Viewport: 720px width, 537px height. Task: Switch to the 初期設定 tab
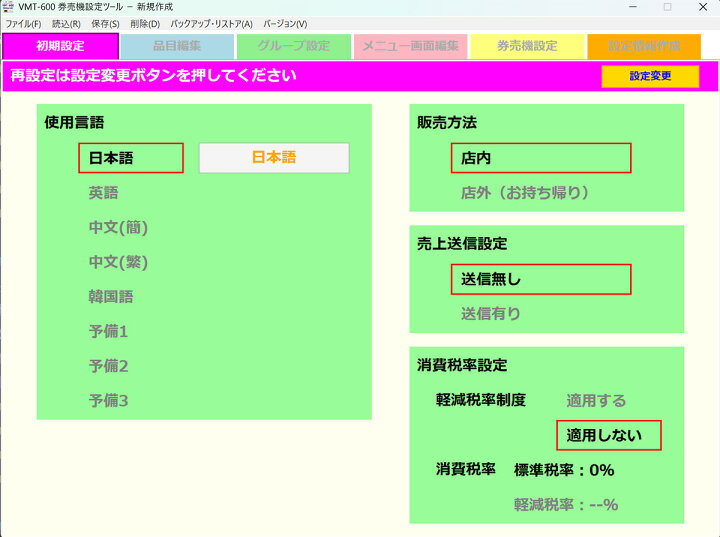pyautogui.click(x=61, y=46)
